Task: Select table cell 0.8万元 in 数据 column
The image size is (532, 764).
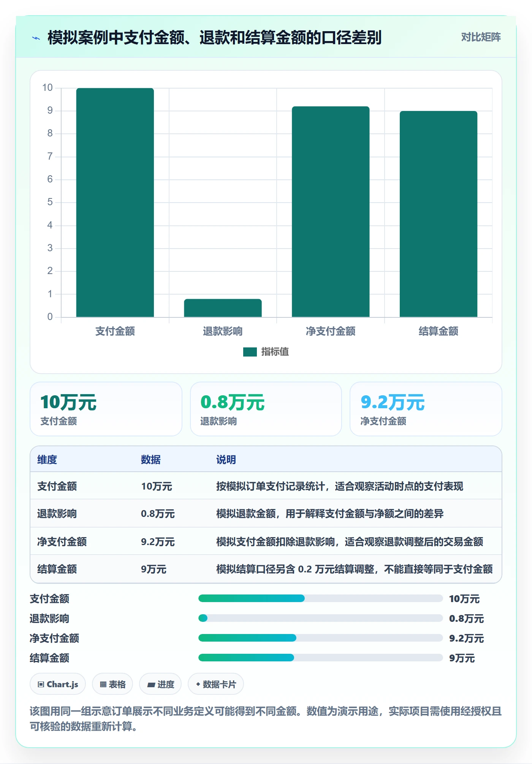Action: [x=158, y=514]
